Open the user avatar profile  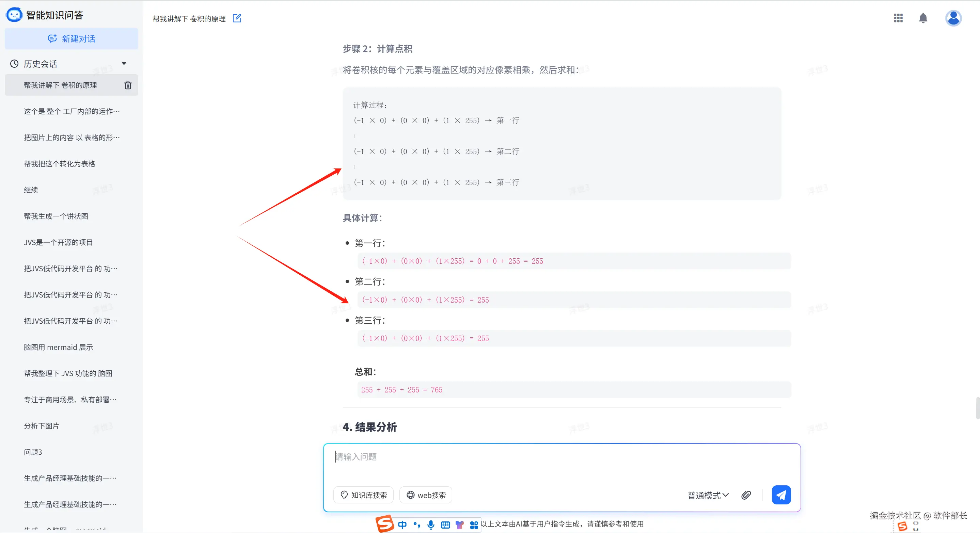pos(953,18)
